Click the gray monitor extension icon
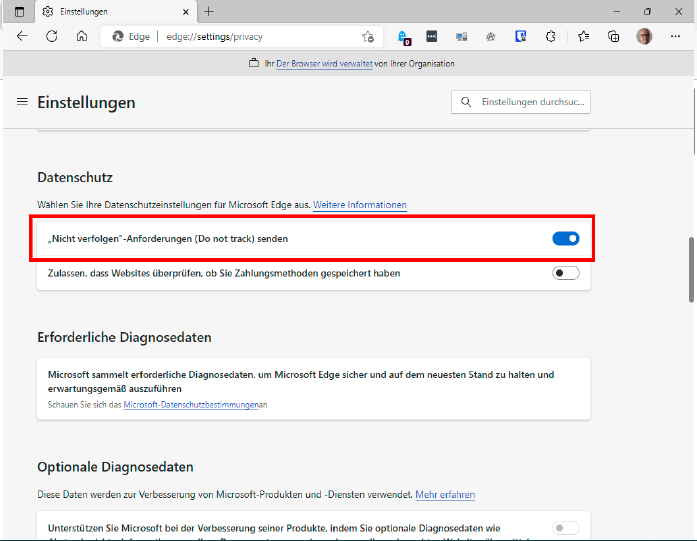The height and width of the screenshot is (541, 697). (461, 37)
